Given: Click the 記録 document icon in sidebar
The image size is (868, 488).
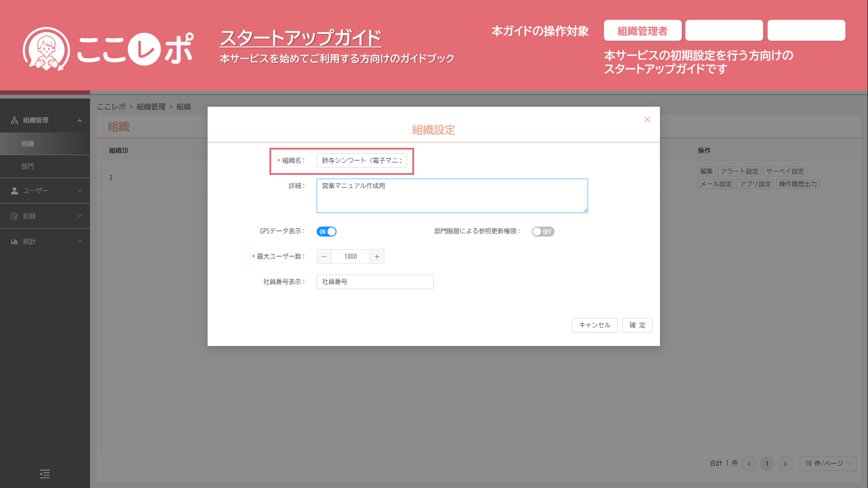Looking at the screenshot, I should tap(14, 216).
